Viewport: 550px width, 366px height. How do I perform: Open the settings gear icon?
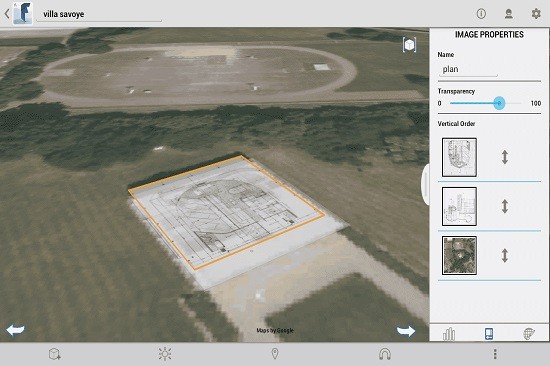click(x=536, y=14)
